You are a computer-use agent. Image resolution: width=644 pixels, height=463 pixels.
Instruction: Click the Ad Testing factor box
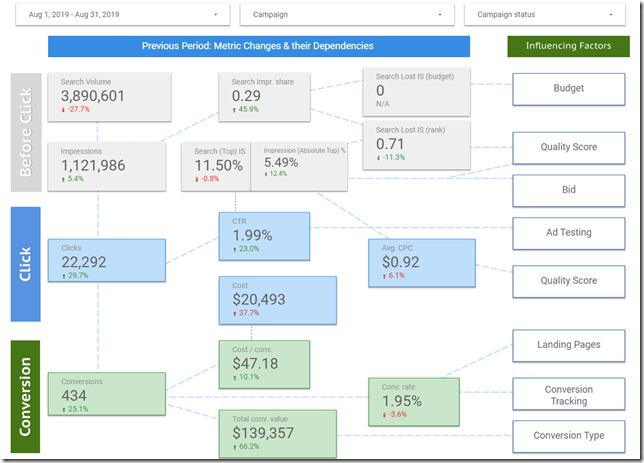[x=568, y=233]
